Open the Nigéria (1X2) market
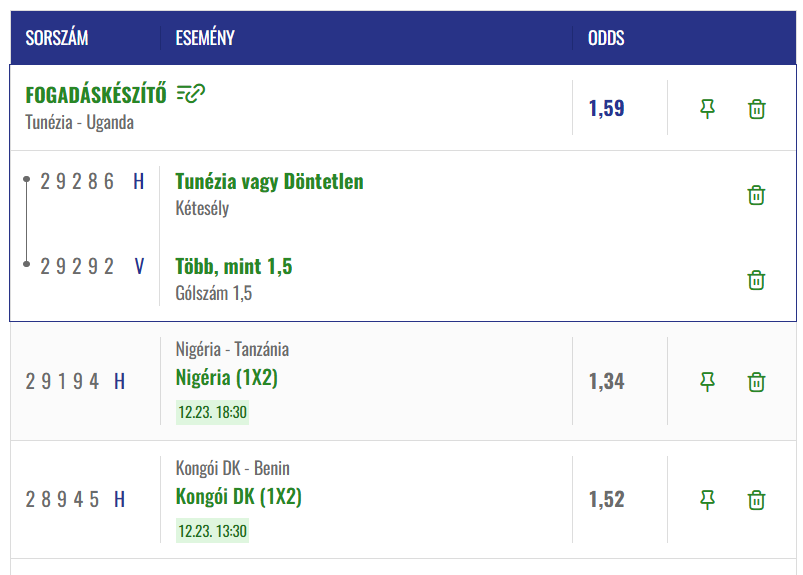The height and width of the screenshot is (575, 803). click(226, 378)
